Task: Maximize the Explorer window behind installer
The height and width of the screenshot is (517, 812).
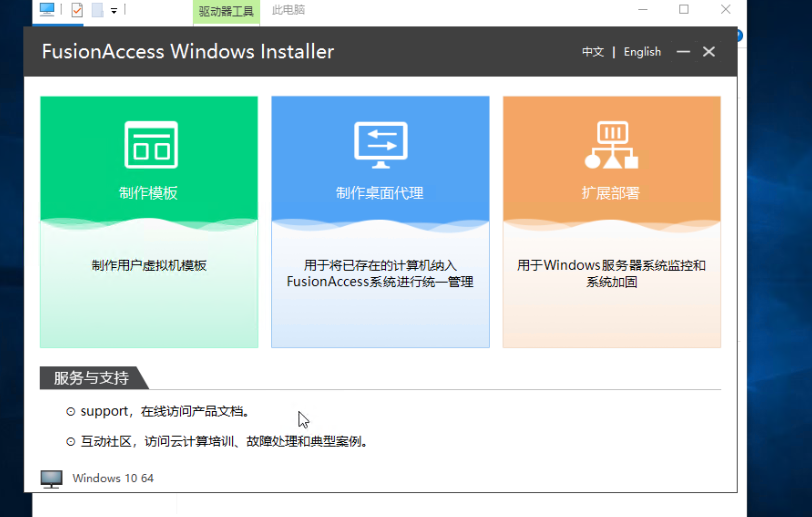Action: [684, 9]
